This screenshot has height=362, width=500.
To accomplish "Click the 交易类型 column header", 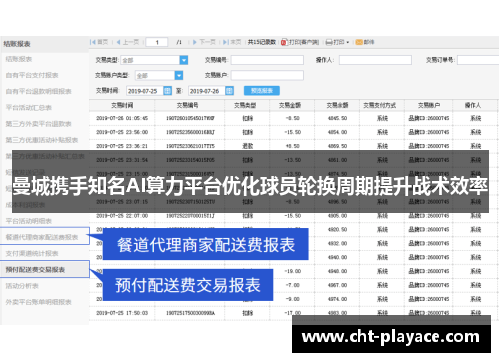I will coord(245,105).
